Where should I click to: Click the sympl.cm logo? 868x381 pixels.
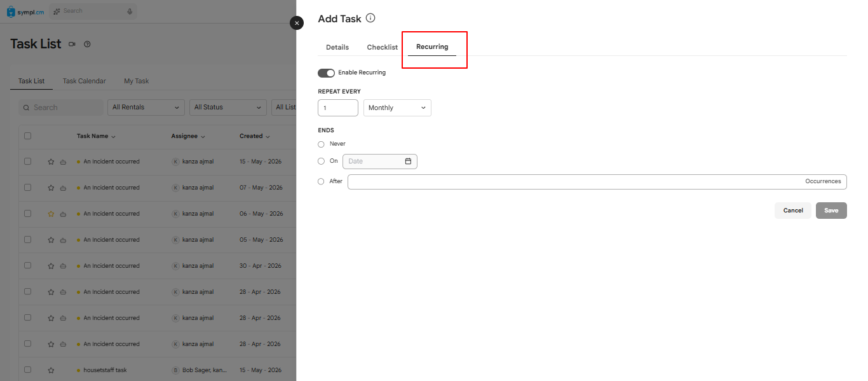pyautogui.click(x=25, y=11)
